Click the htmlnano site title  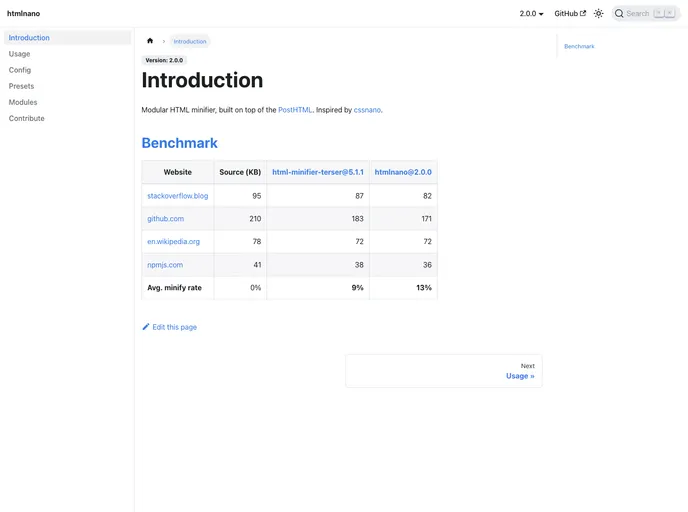(x=24, y=14)
